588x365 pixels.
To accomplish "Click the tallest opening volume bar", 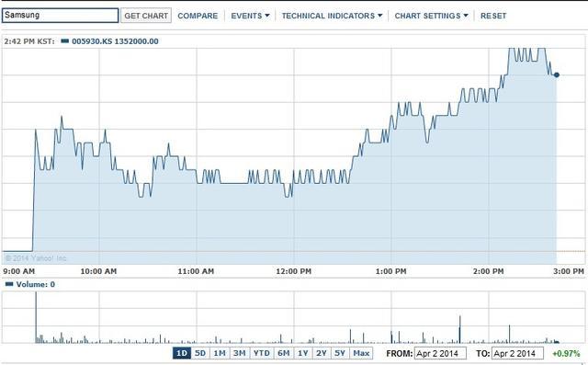I will pos(36,317).
